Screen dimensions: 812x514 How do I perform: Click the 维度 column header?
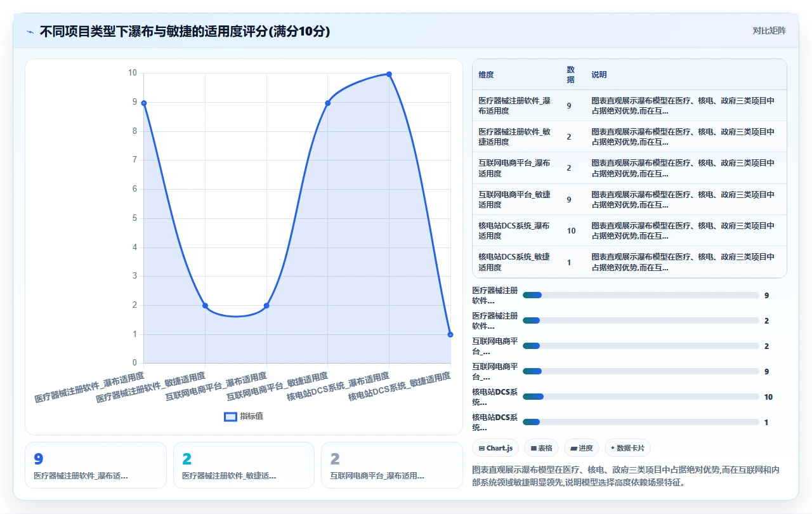click(x=486, y=75)
